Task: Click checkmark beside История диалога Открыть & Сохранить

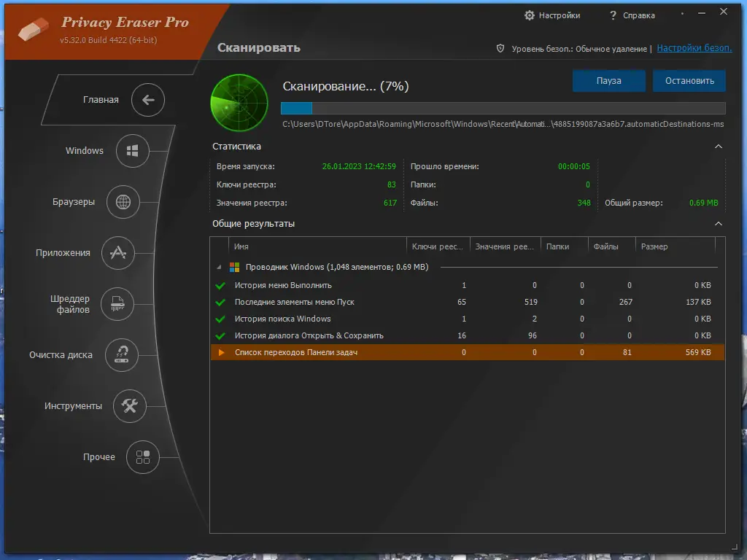Action: pyautogui.click(x=220, y=335)
